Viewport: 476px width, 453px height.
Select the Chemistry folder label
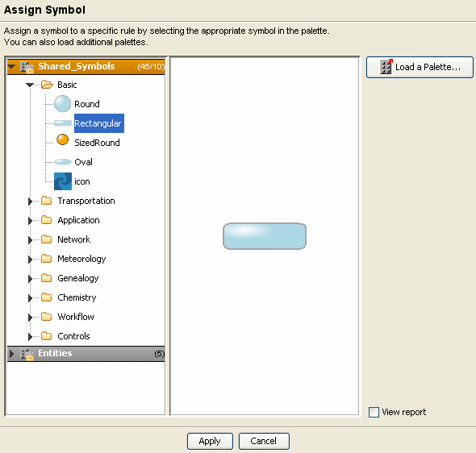pos(77,297)
